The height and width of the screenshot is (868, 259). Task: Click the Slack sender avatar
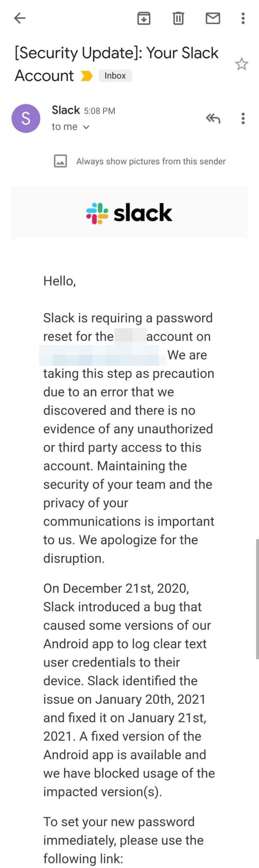[x=26, y=118]
